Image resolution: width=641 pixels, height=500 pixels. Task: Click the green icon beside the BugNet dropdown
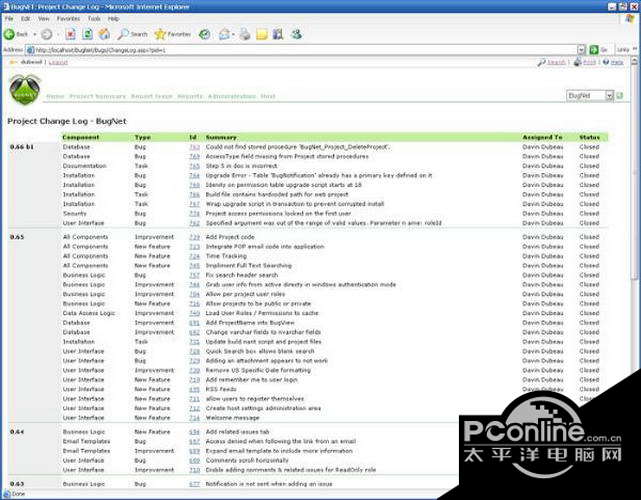point(620,96)
